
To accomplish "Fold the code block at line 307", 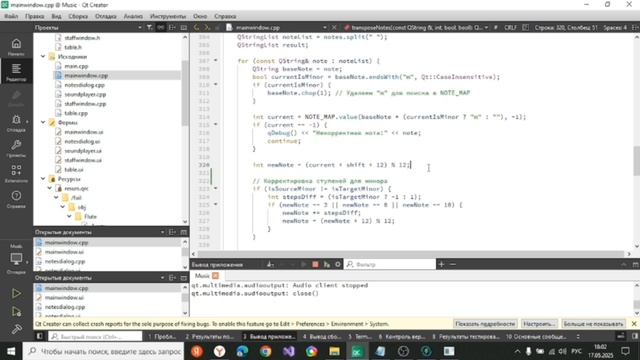I will (216, 60).
